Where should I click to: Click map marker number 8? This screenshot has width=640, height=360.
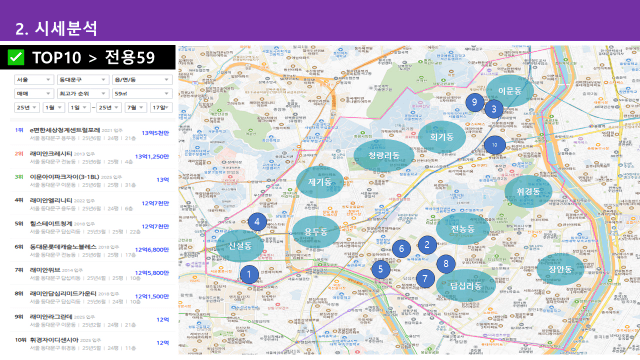pyautogui.click(x=446, y=264)
